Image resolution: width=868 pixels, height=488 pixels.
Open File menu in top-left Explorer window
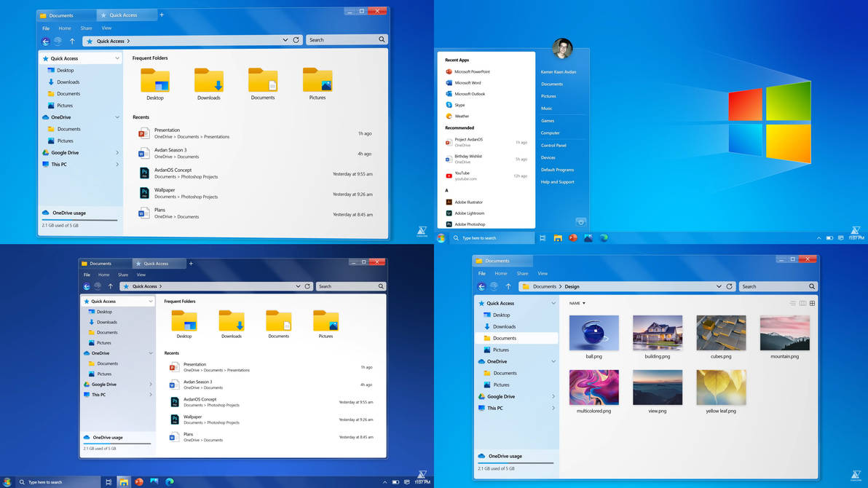pyautogui.click(x=46, y=28)
